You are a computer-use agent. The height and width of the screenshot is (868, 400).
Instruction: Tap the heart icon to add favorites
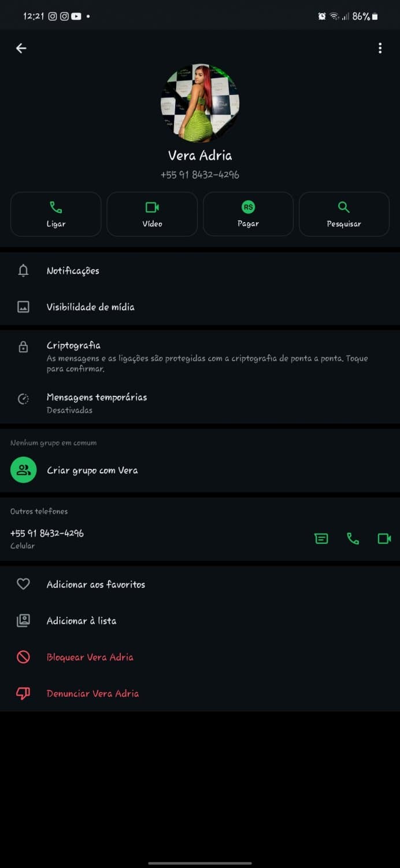23,584
